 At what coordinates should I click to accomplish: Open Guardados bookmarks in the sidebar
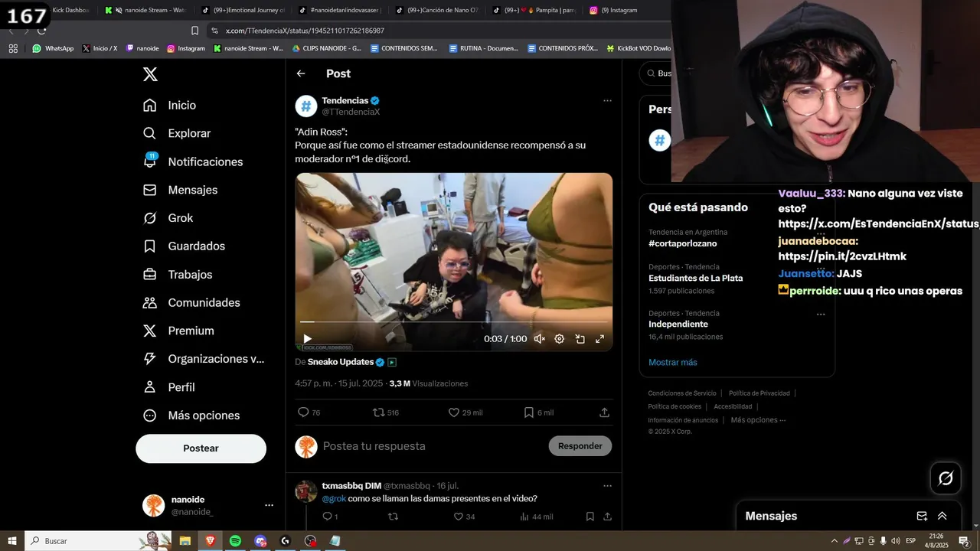pos(185,246)
